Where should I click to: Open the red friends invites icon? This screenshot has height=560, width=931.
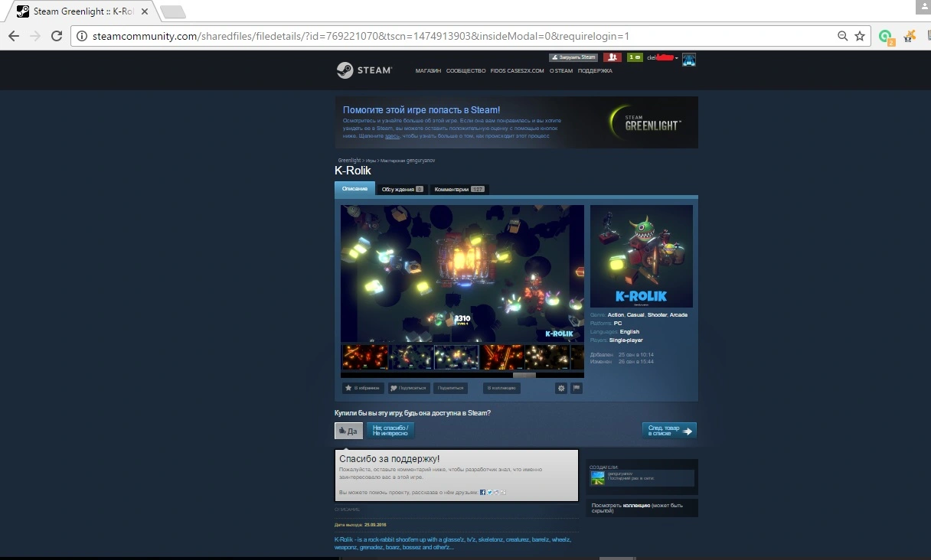[612, 57]
